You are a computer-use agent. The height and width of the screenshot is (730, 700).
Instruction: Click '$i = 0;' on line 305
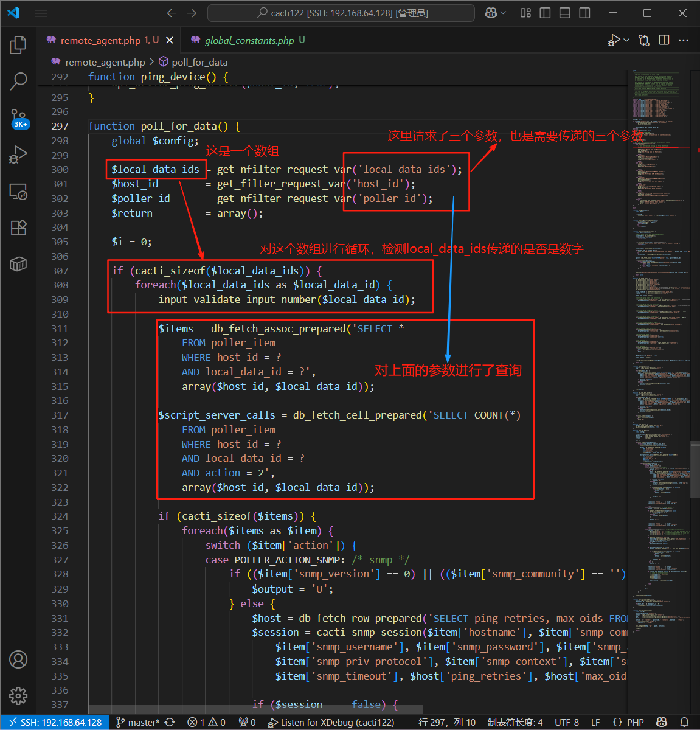131,242
